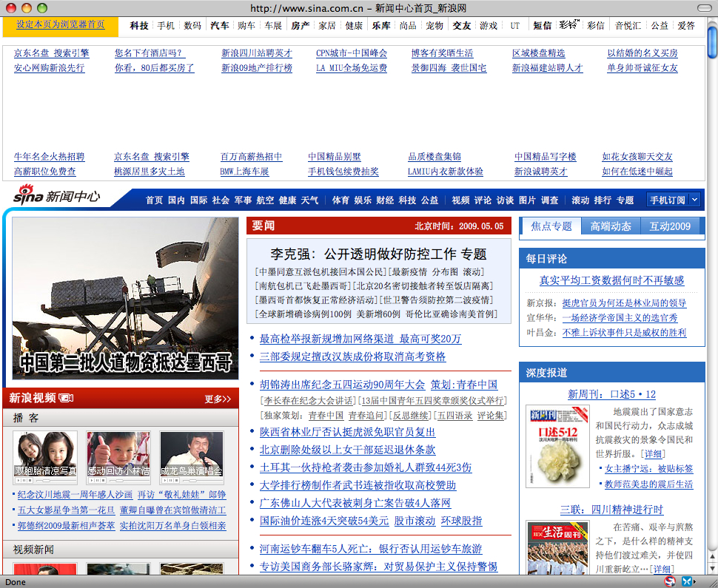The width and height of the screenshot is (718, 588).
Task: Open 国际油价连涨4天突破54美元 link
Action: pyautogui.click(x=324, y=520)
